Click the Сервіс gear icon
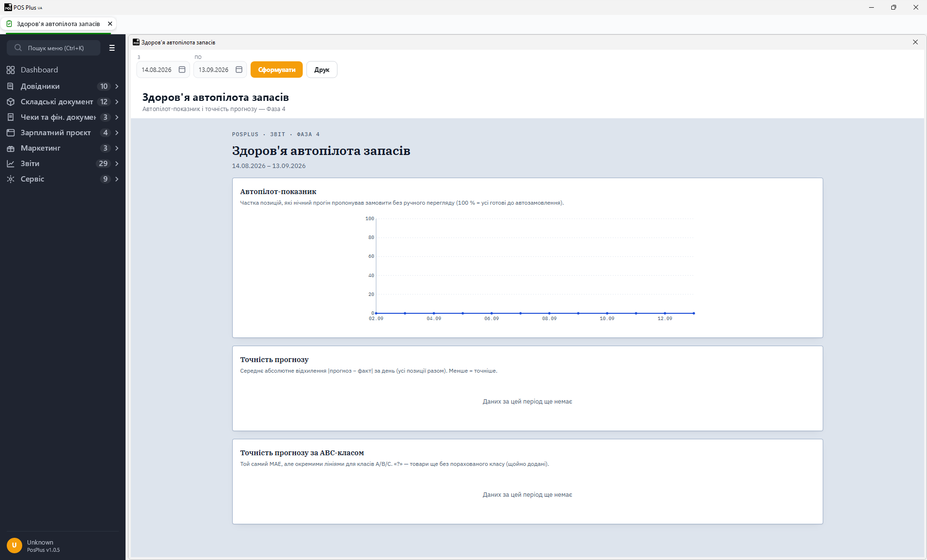 [x=11, y=179]
